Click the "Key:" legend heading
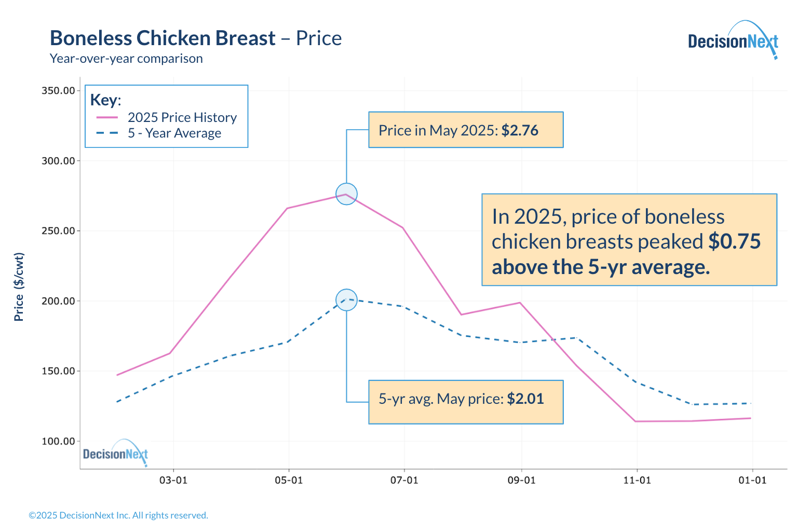The height and width of the screenshot is (532, 798). [105, 100]
